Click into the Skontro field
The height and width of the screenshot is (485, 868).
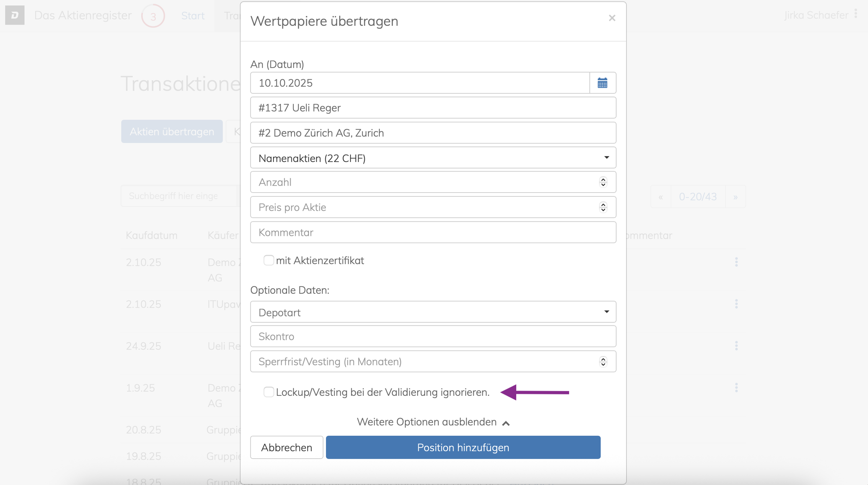[x=433, y=337]
